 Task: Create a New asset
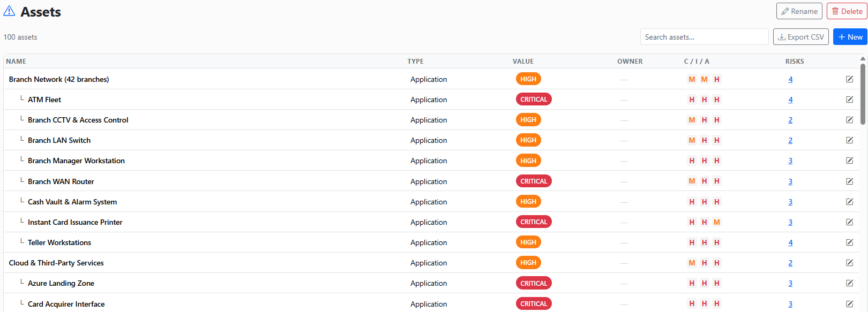[850, 37]
